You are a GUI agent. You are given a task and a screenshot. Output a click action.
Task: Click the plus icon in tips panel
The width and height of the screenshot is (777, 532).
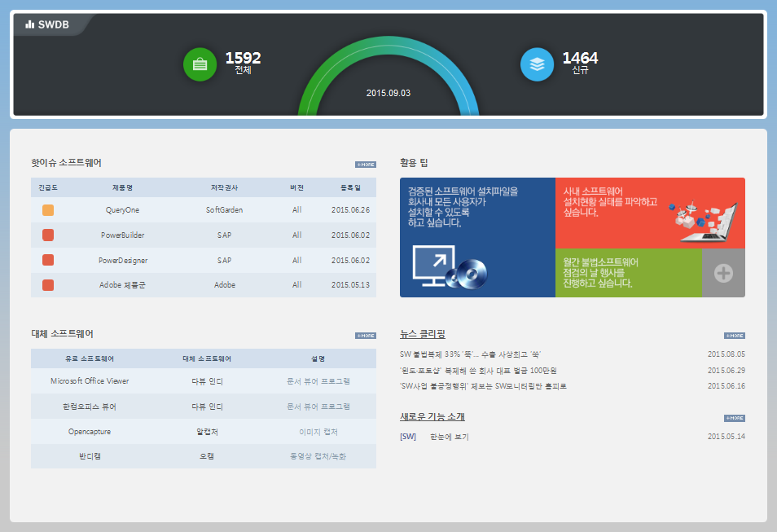(x=723, y=273)
